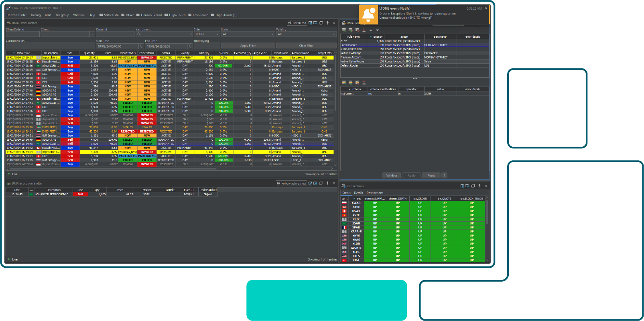The image size is (644, 321).
Task: Click the Validate button
Action: click(x=392, y=176)
